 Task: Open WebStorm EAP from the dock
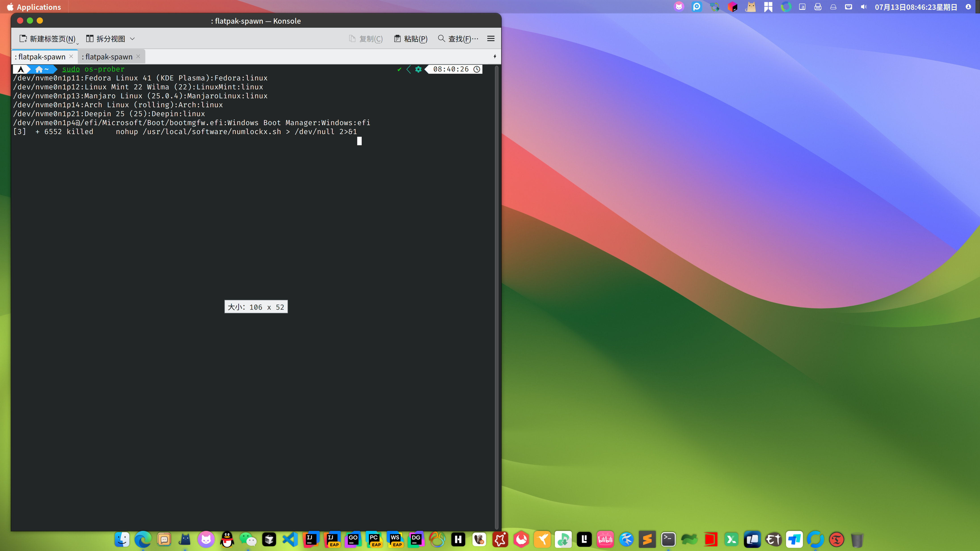coord(395,539)
